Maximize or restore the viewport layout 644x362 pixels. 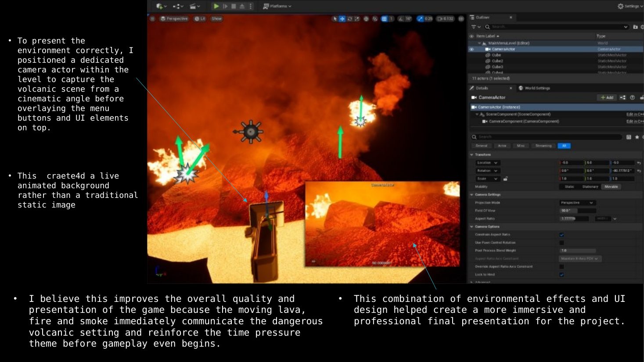coord(461,19)
